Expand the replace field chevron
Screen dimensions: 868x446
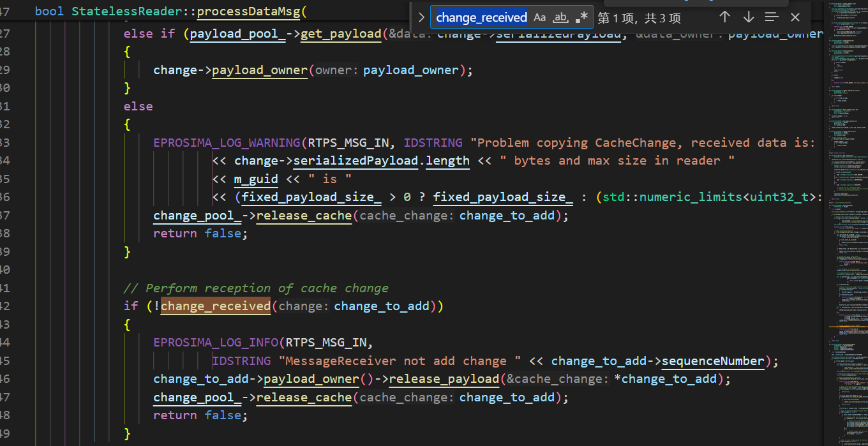[x=421, y=17]
